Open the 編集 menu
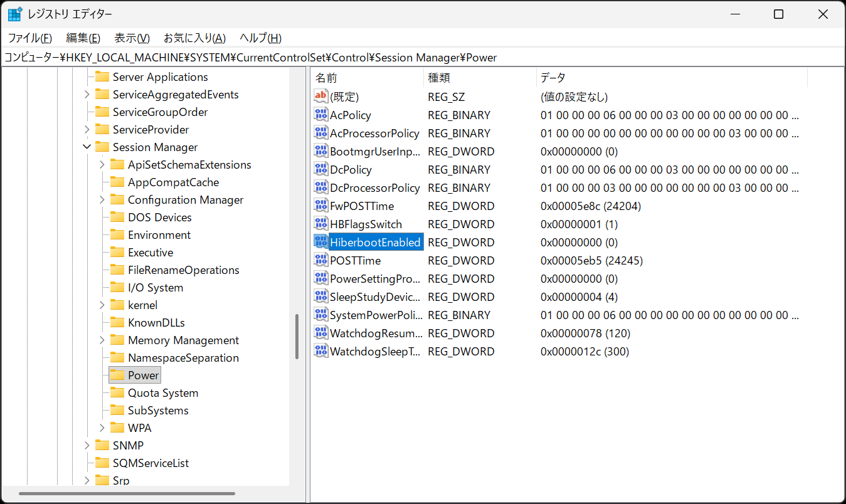 pyautogui.click(x=83, y=38)
